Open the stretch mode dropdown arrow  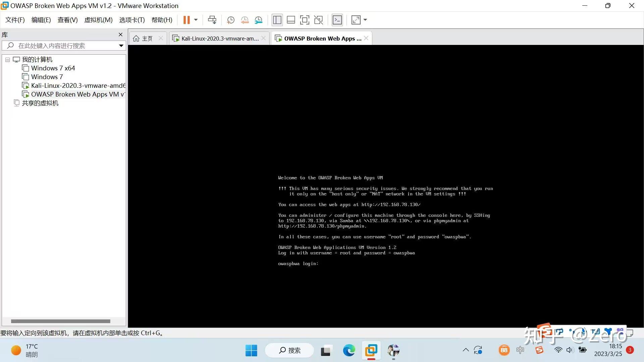pyautogui.click(x=365, y=20)
